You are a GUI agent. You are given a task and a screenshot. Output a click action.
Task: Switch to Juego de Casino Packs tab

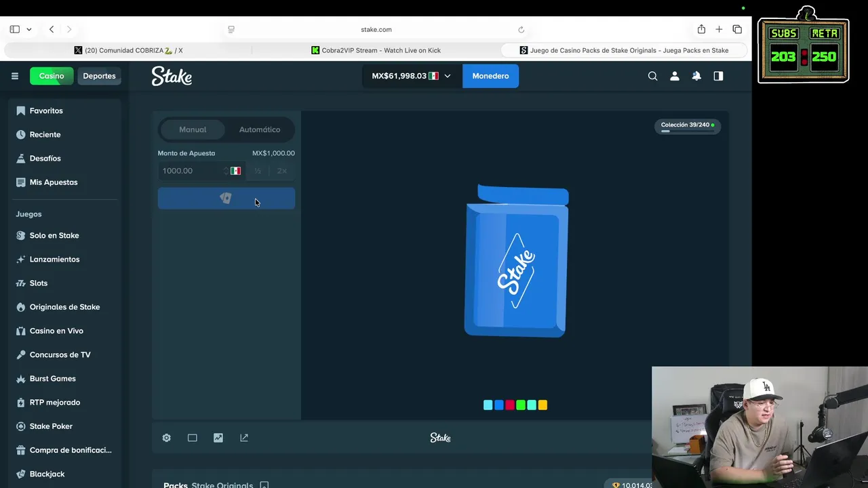pyautogui.click(x=625, y=50)
